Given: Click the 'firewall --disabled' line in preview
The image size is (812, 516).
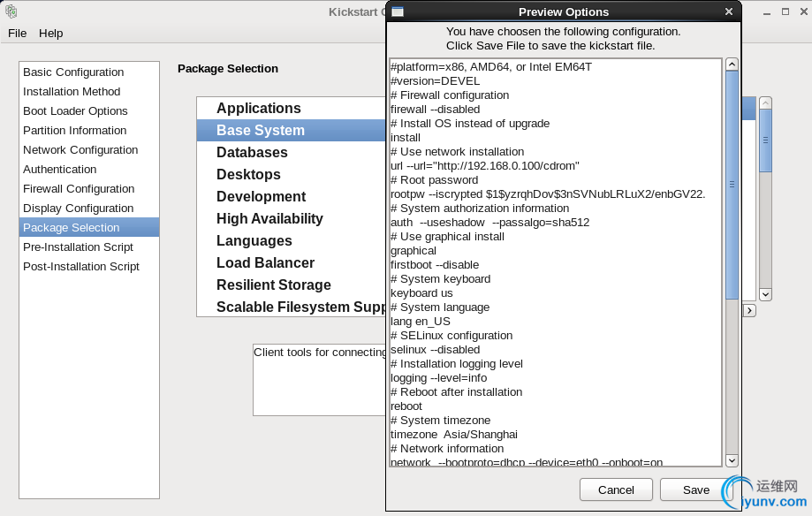Looking at the screenshot, I should pyautogui.click(x=435, y=110).
